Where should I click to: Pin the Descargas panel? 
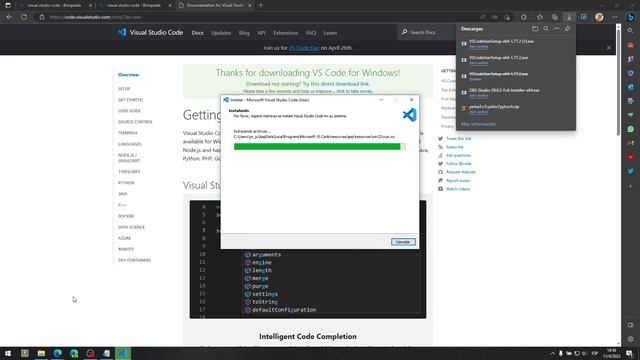[567, 29]
